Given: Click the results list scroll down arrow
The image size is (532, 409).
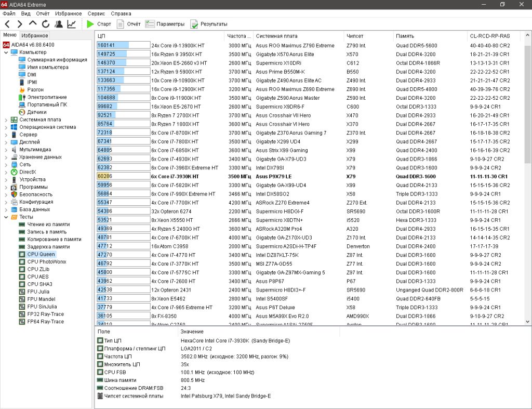Looking at the screenshot, I should click(x=528, y=321).
